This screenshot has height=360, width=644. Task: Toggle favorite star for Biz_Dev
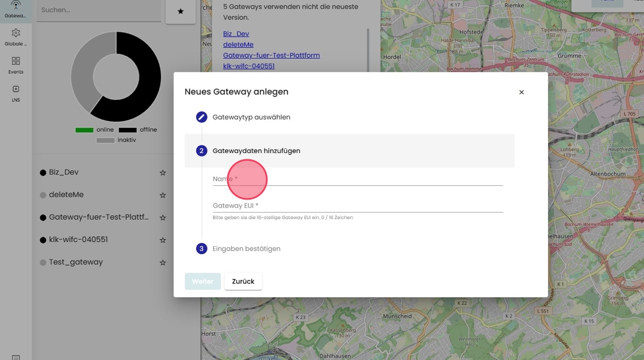pos(163,173)
